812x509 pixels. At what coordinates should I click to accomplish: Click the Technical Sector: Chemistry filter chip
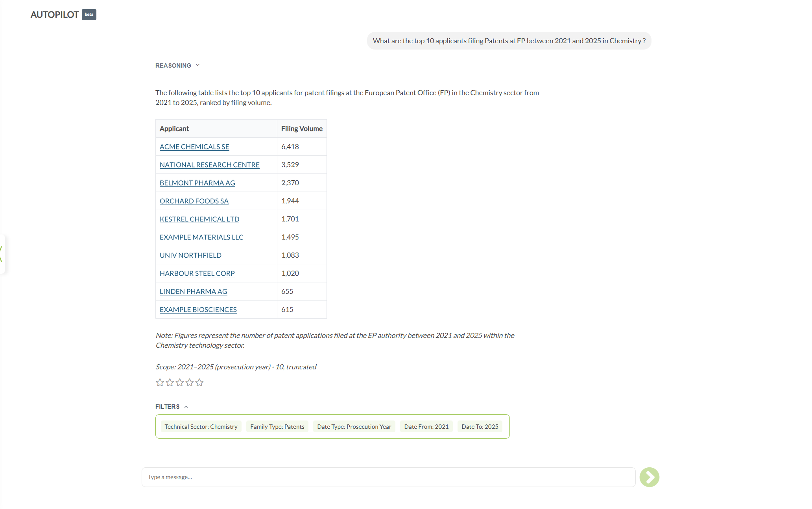[201, 427]
